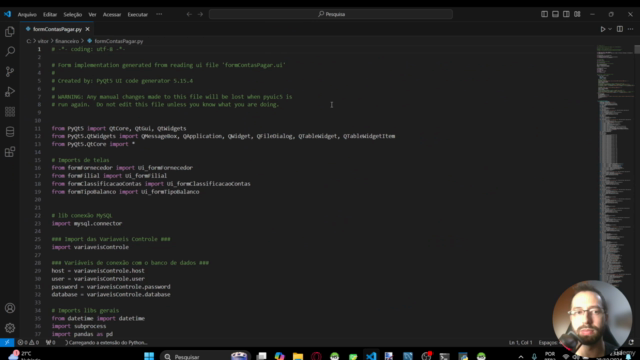Open the Editar menu
This screenshot has height=360, width=640.
50,14
